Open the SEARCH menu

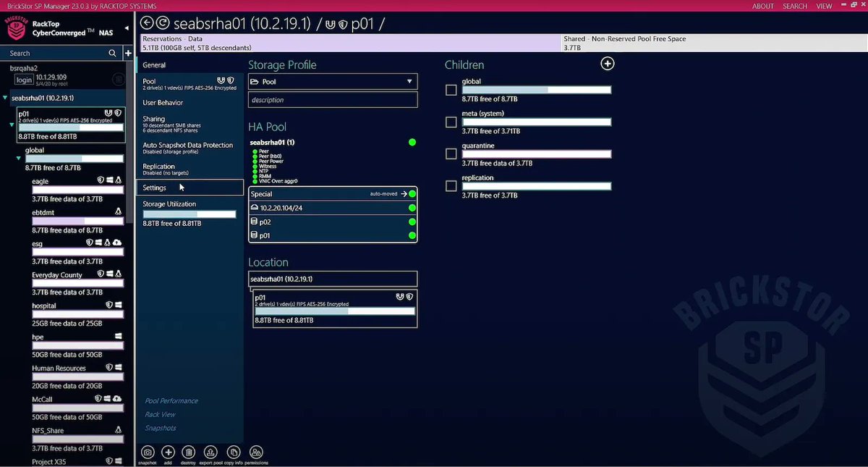click(x=795, y=6)
